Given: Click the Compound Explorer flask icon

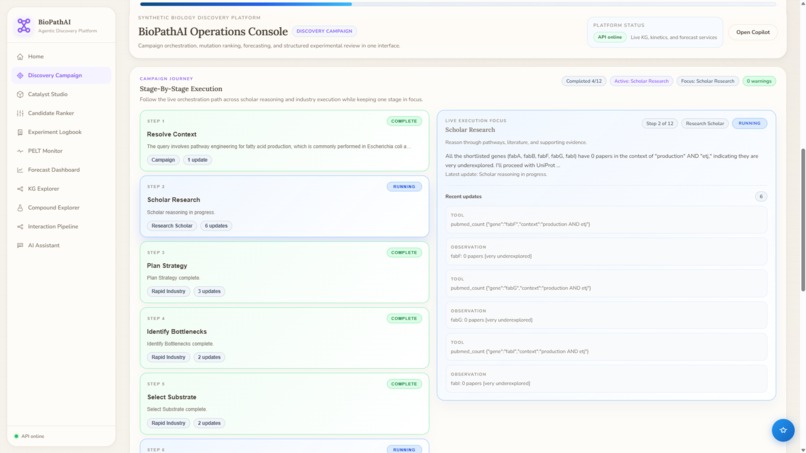Looking at the screenshot, I should tap(20, 208).
